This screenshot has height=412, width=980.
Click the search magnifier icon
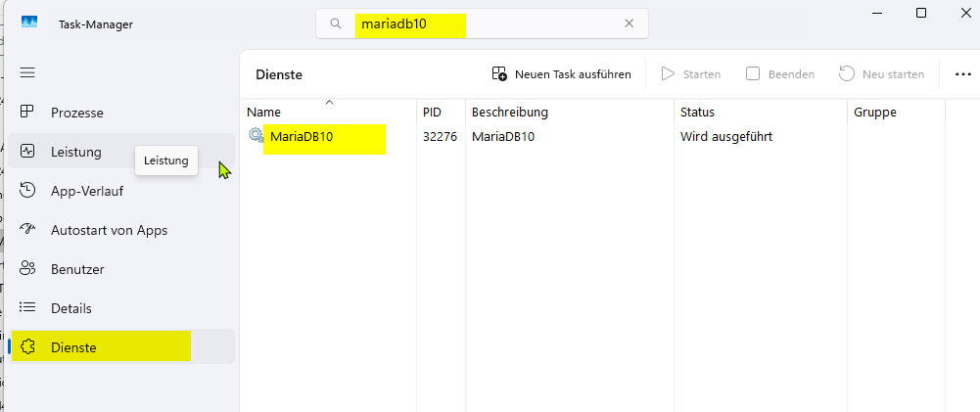(336, 23)
